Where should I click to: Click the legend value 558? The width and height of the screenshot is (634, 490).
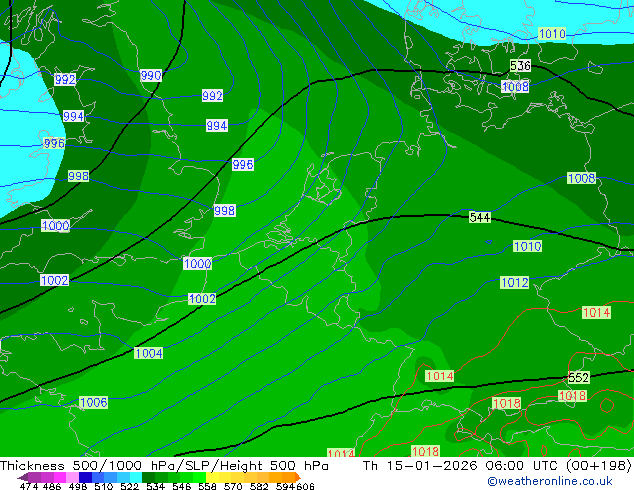click(x=207, y=486)
